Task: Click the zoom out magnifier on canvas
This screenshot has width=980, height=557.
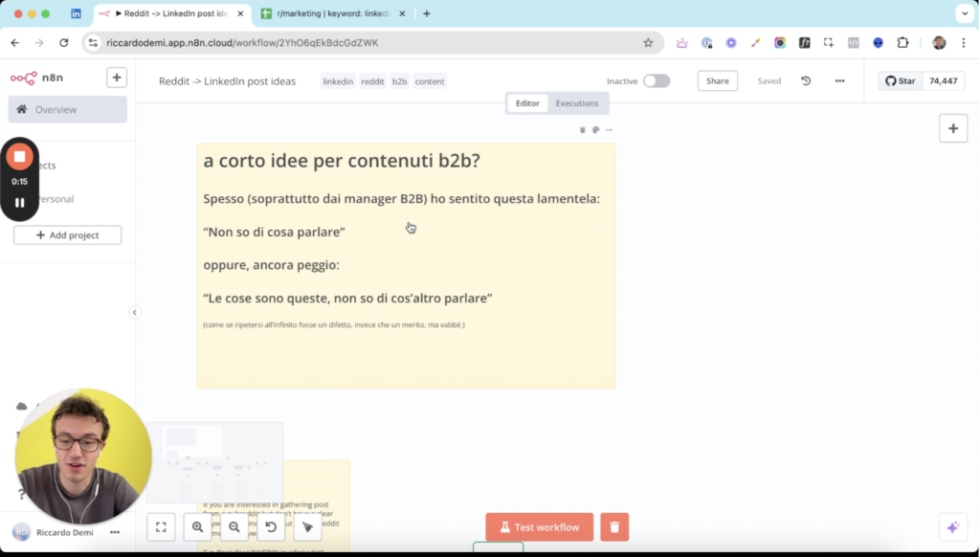Action: coord(234,527)
